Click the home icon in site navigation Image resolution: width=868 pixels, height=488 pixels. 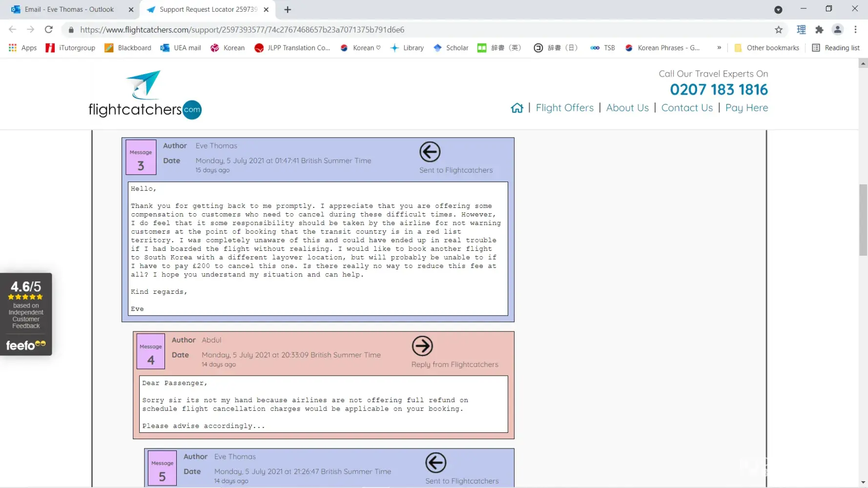(x=517, y=108)
